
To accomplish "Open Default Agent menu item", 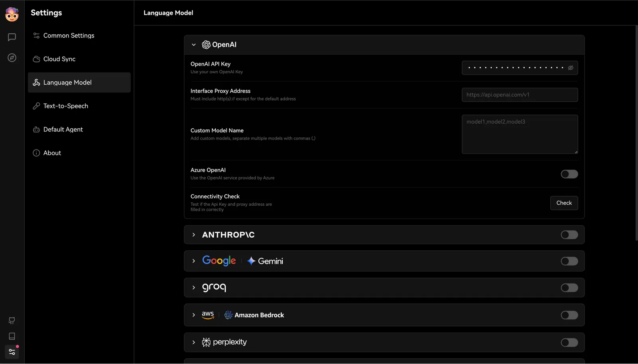I will click(x=79, y=130).
